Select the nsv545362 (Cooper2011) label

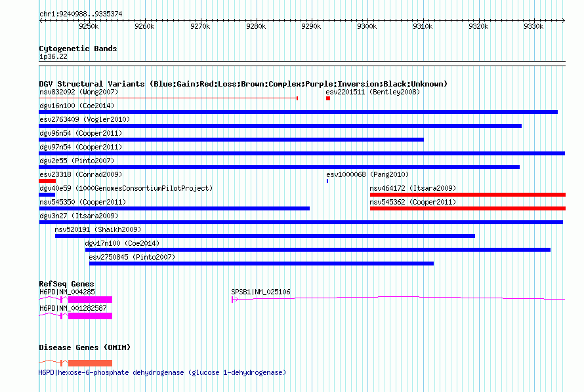[413, 202]
